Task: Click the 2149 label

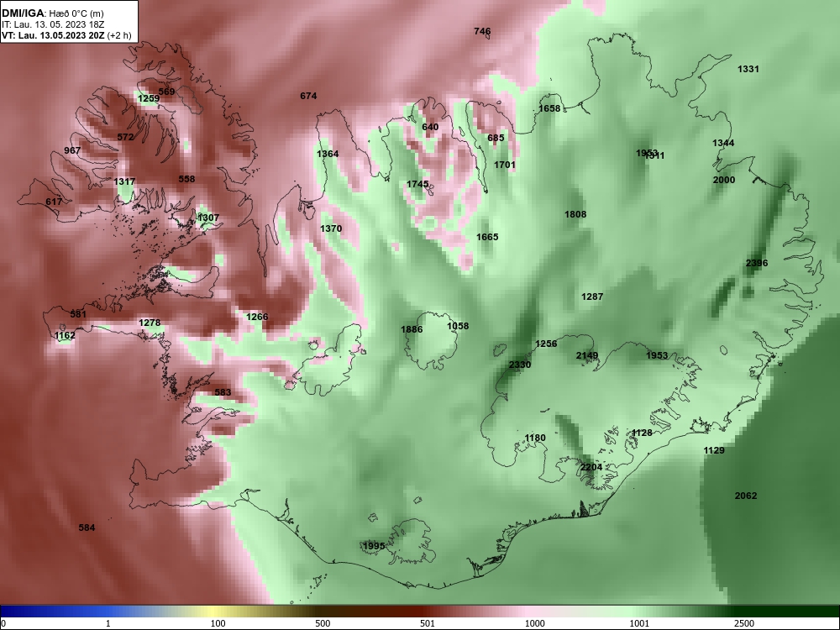Action: point(586,355)
